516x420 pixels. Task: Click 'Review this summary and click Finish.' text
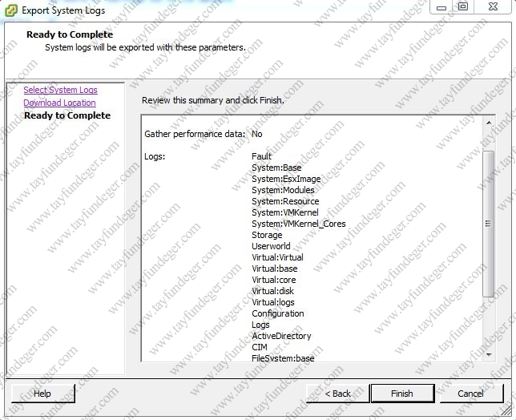click(213, 100)
